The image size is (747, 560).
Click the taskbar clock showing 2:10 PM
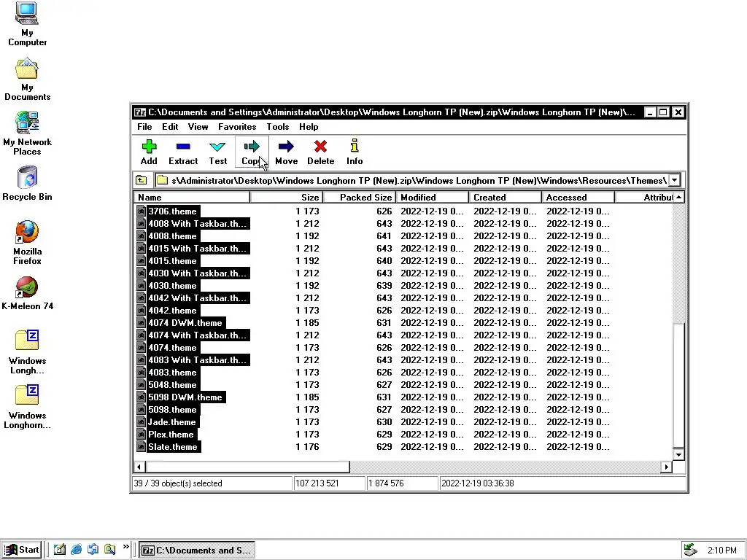pos(721,550)
